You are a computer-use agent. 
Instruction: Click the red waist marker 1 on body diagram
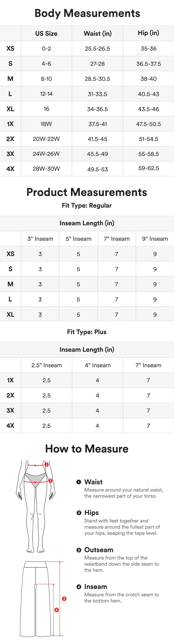coord(46,464)
